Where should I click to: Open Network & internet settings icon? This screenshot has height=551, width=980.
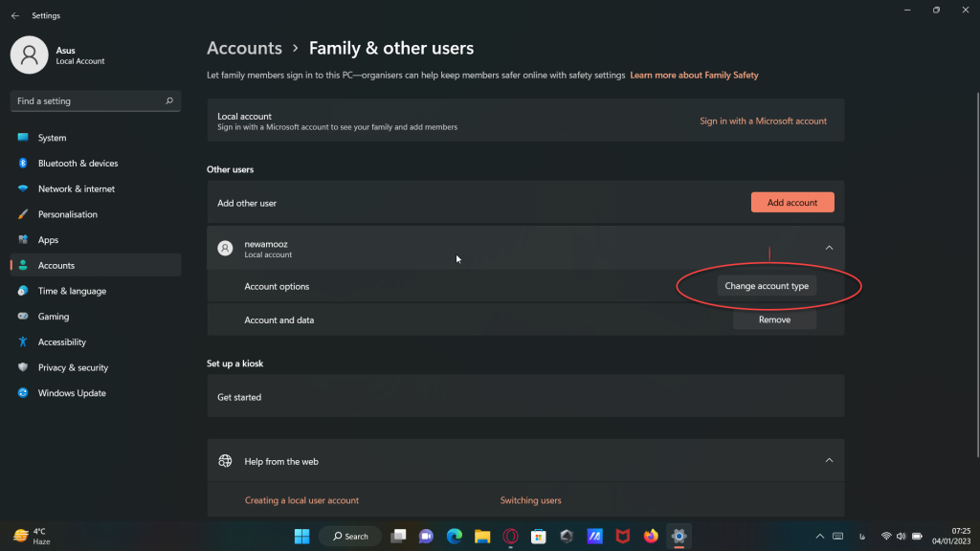23,189
